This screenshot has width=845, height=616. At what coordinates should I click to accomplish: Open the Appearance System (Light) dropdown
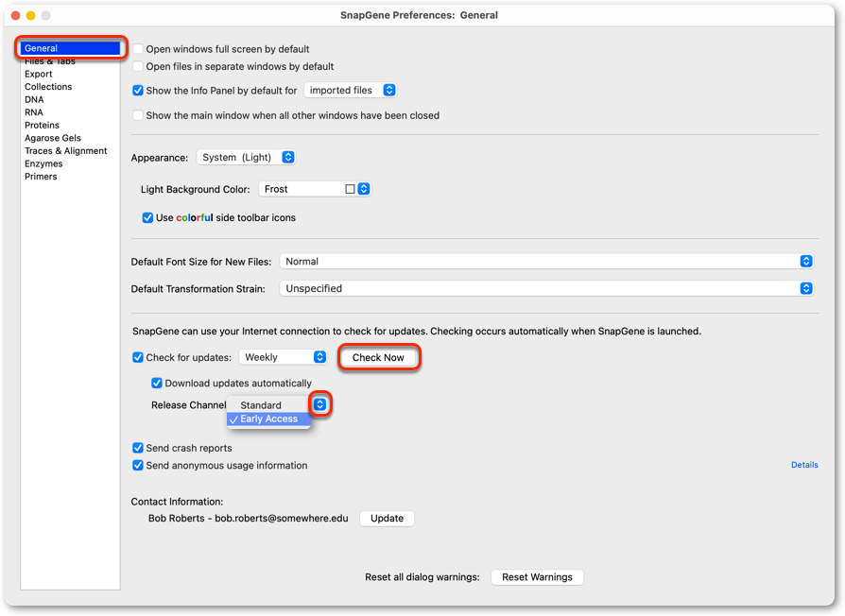pos(246,157)
